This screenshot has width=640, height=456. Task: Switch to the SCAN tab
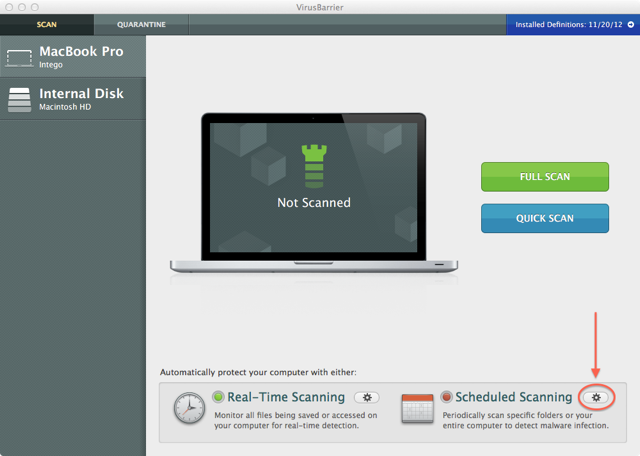pos(47,24)
